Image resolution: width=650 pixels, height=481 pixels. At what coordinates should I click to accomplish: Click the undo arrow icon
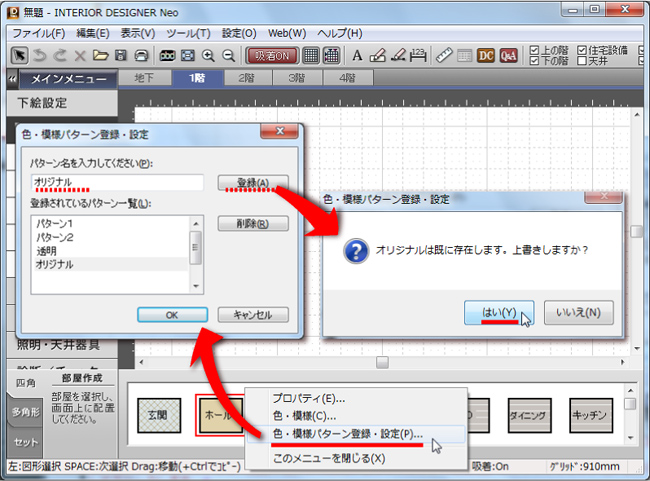click(40, 55)
